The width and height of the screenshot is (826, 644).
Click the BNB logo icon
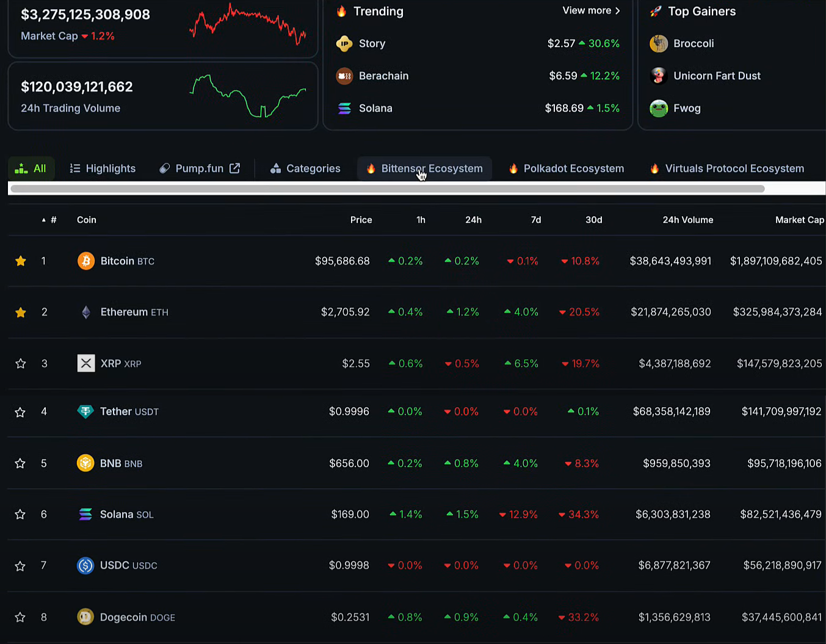pyautogui.click(x=85, y=463)
